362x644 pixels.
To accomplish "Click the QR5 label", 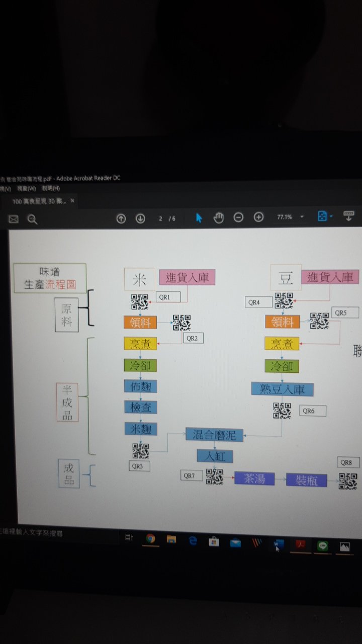I will click(x=345, y=312).
